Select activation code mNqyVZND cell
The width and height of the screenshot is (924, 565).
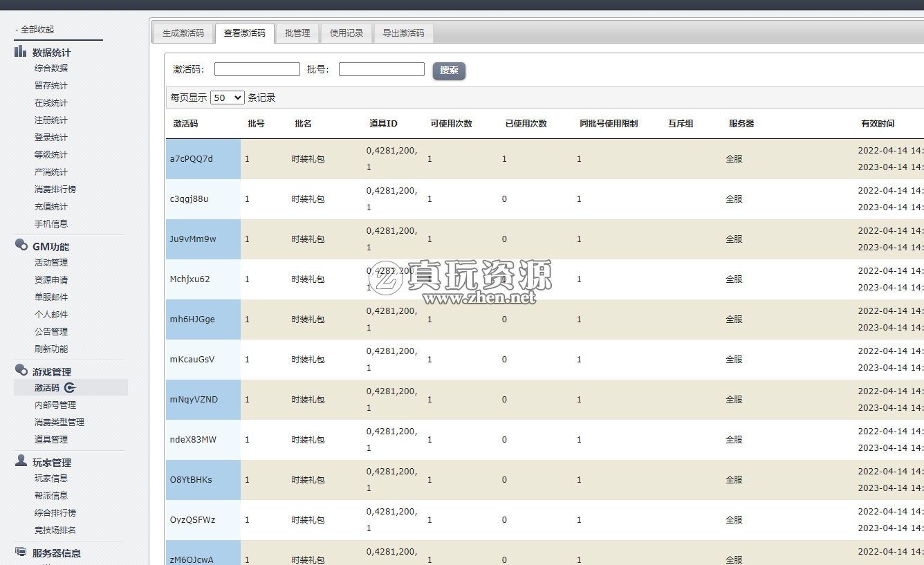203,400
